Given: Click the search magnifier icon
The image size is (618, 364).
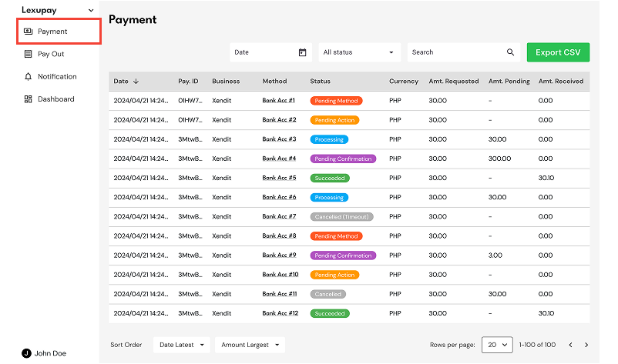Looking at the screenshot, I should pyautogui.click(x=510, y=52).
